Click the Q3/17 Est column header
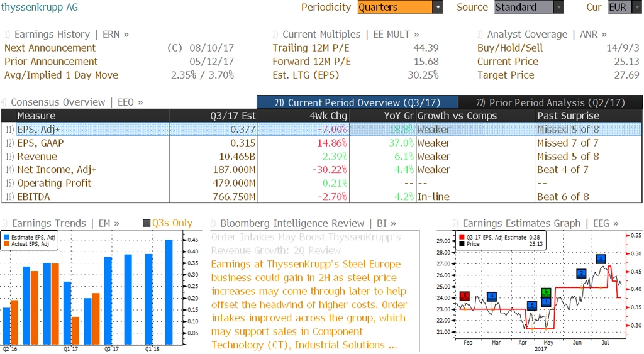 pos(213,116)
